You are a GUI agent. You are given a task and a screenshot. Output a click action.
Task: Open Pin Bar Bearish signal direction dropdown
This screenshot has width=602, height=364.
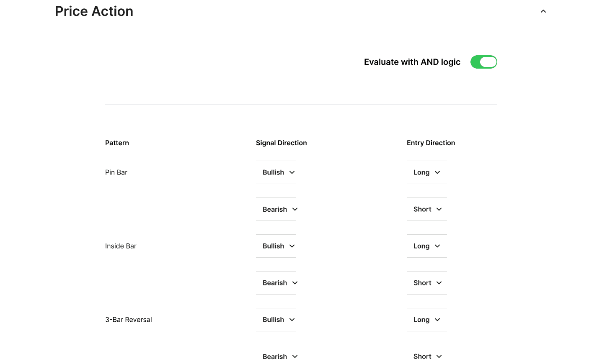click(x=280, y=209)
